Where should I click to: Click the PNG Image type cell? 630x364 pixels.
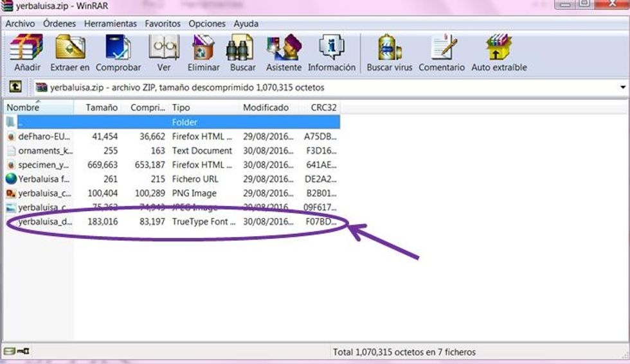tap(194, 193)
